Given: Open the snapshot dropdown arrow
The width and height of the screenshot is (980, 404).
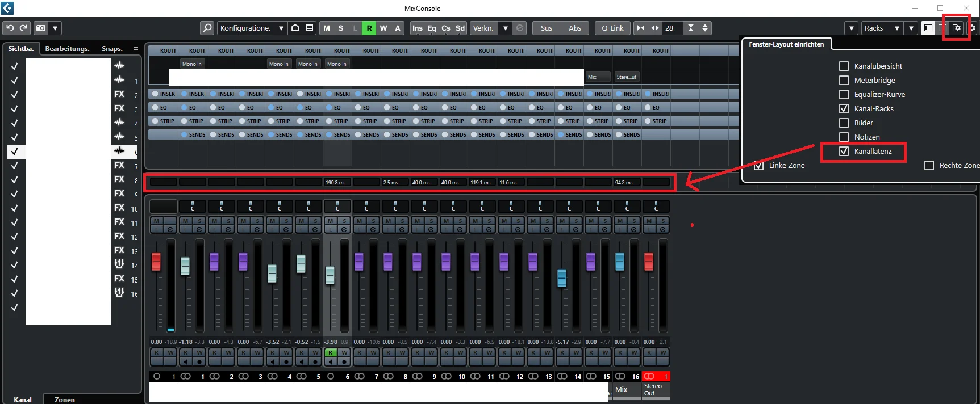Looking at the screenshot, I should (x=55, y=28).
